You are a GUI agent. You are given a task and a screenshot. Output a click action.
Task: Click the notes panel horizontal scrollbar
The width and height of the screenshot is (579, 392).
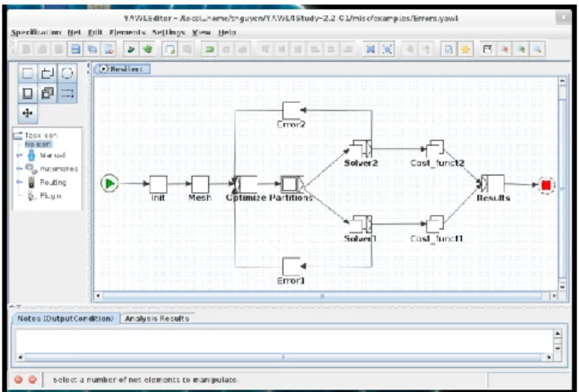tap(283, 357)
